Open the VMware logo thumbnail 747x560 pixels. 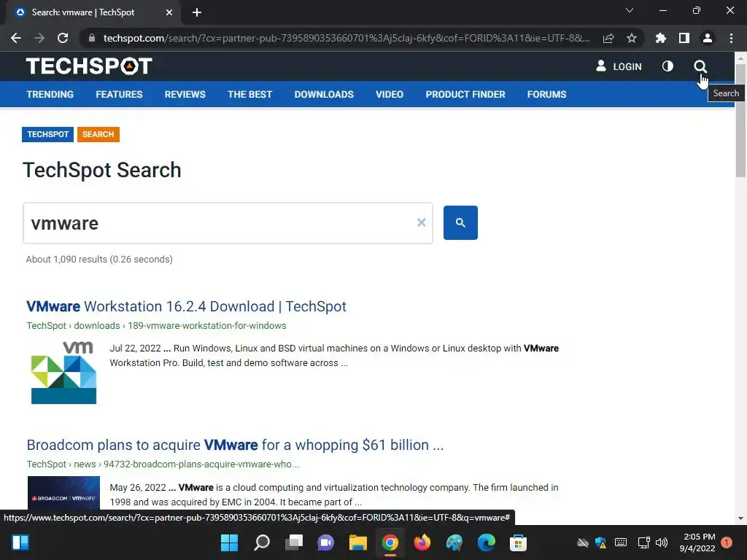[64, 373]
